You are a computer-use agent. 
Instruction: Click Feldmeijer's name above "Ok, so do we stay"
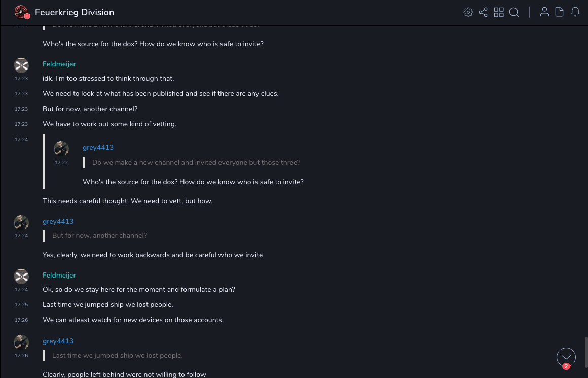point(59,275)
